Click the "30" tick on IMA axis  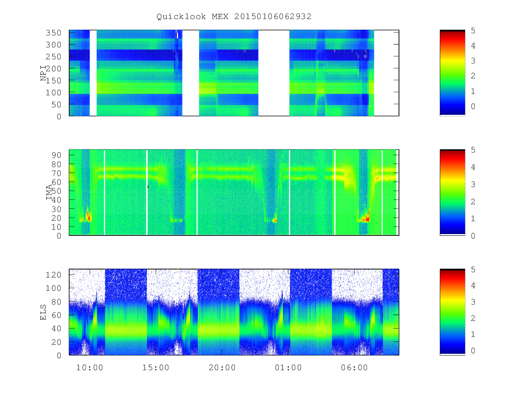[56, 209]
